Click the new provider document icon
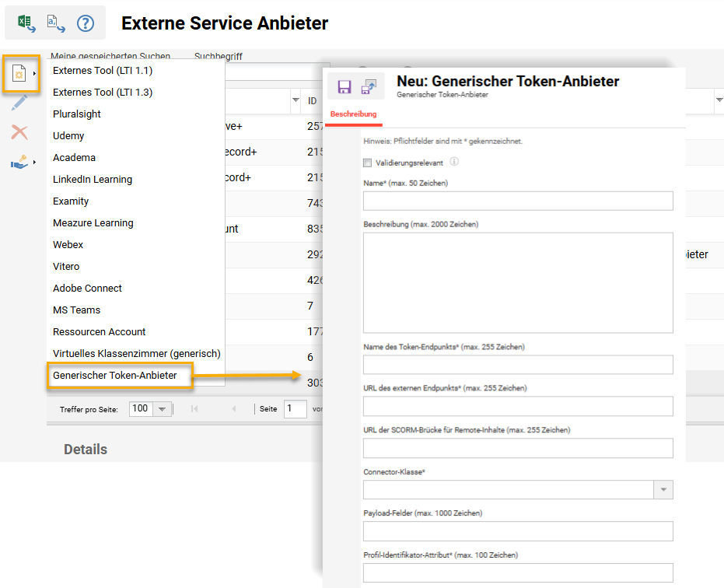724x588 pixels. pos(20,74)
